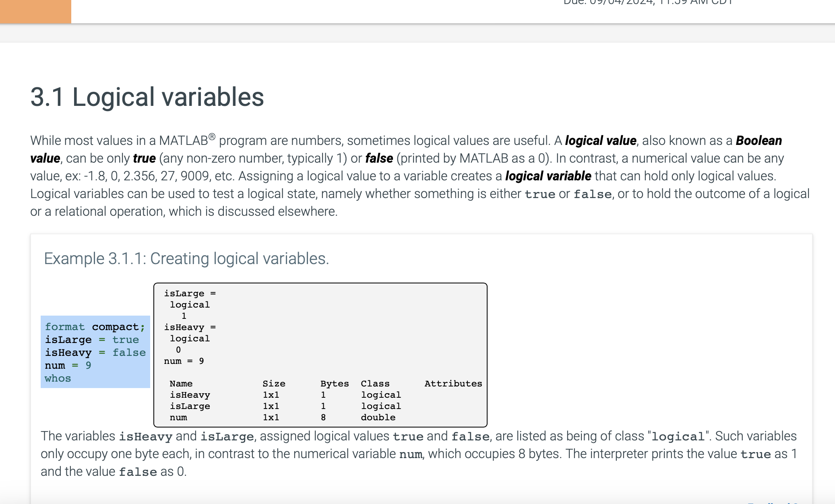Click the highlighted code snippet 'format compact;'
The image size is (835, 504).
pyautogui.click(x=95, y=327)
